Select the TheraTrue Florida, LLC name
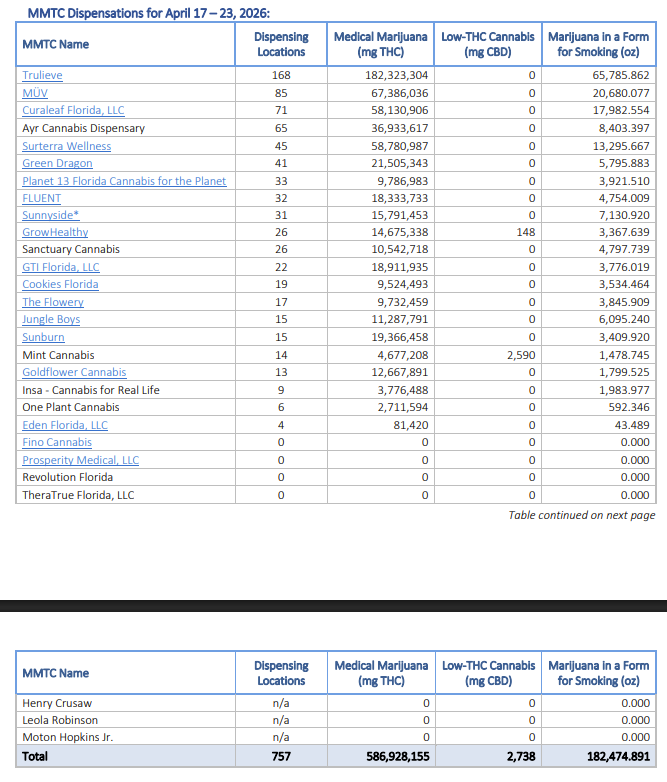This screenshot has height=782, width=667. (x=78, y=495)
